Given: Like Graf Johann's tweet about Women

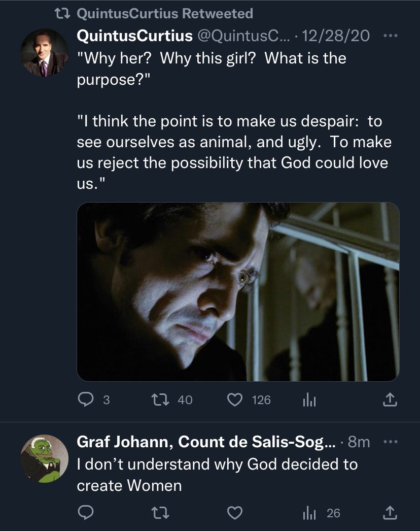Looking at the screenshot, I should 234,513.
